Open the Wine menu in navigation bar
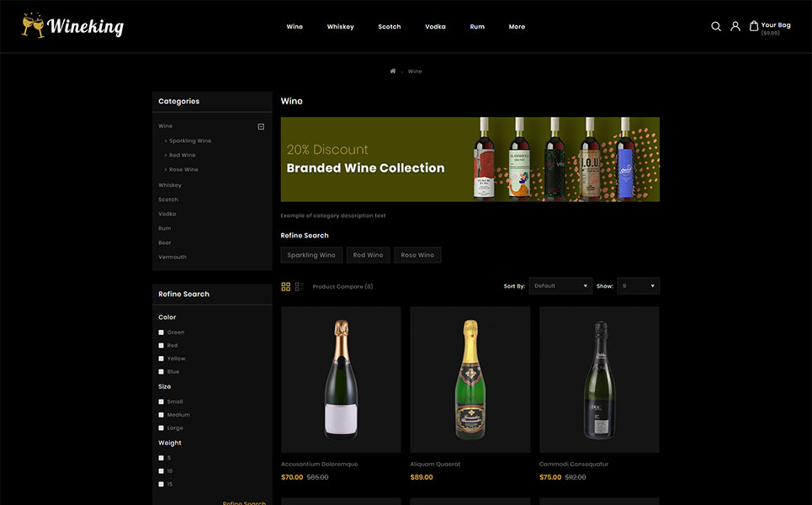This screenshot has width=812, height=505. (295, 26)
